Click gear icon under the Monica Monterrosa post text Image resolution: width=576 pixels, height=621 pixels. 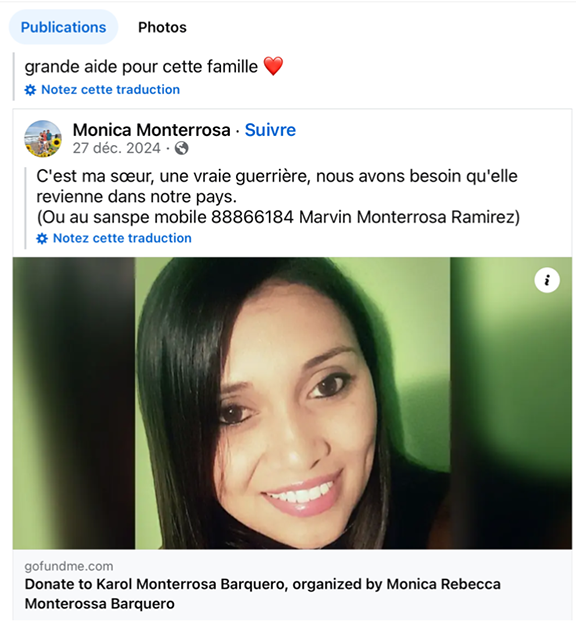click(42, 238)
